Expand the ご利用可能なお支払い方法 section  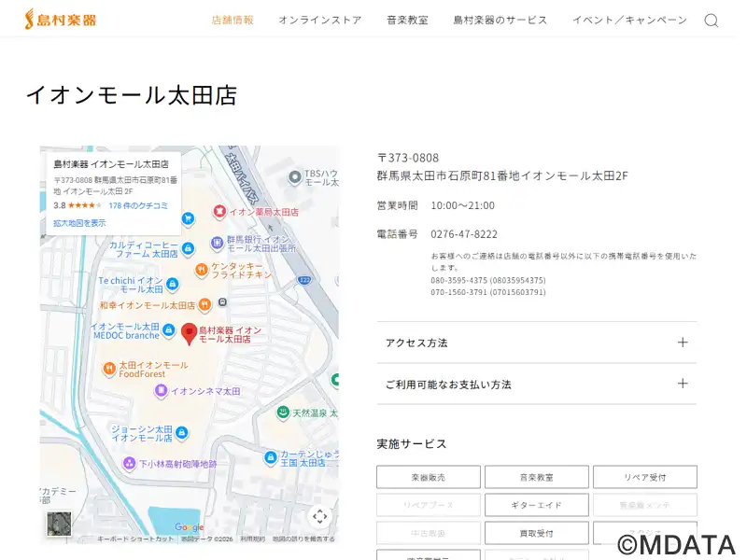coord(536,384)
